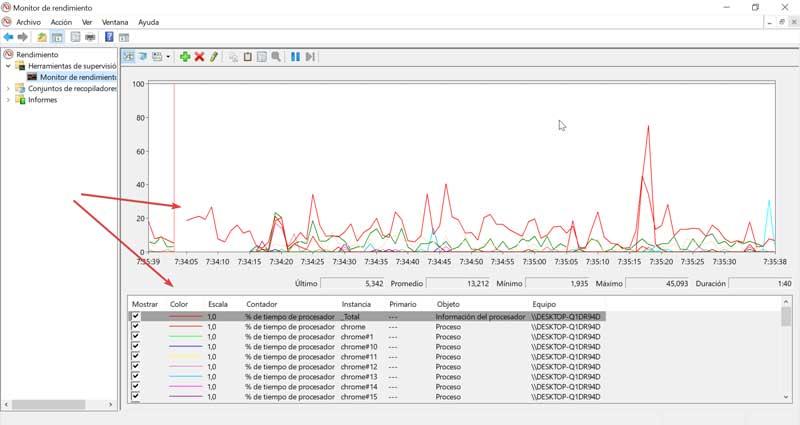Open the Ver menu

point(87,22)
